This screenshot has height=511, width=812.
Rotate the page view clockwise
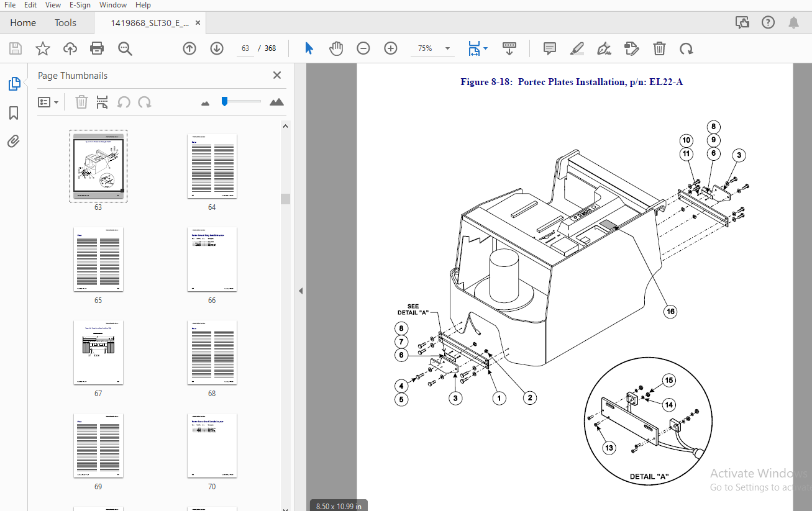(686, 48)
